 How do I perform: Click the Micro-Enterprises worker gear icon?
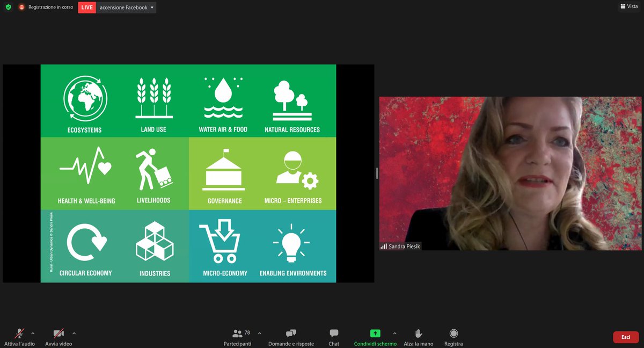[x=297, y=170]
